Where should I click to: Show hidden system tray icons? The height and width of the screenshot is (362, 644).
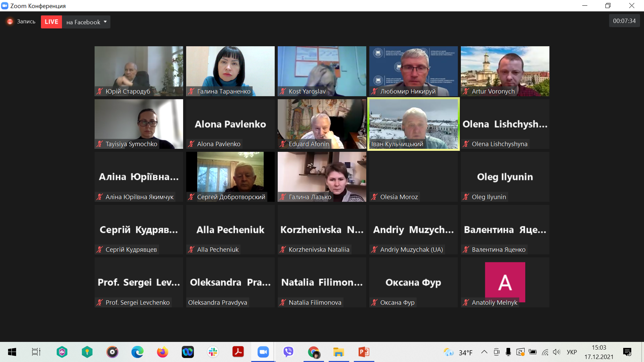(x=484, y=352)
